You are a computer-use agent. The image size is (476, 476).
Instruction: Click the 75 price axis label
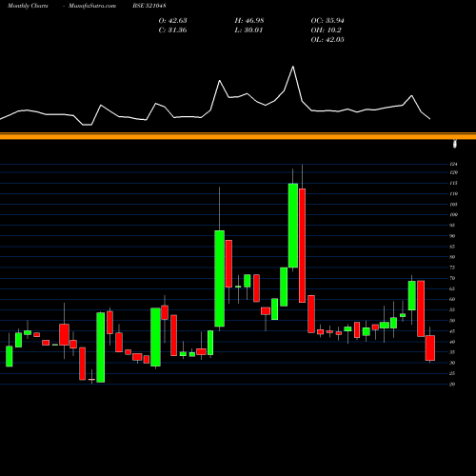(452, 268)
